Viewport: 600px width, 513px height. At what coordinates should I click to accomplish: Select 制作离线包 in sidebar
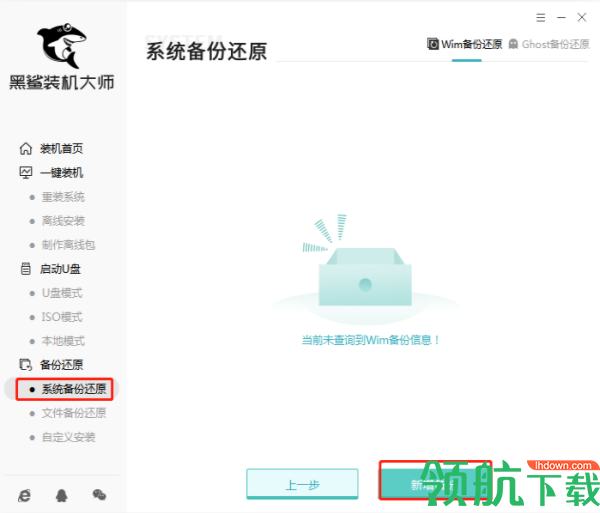point(68,245)
